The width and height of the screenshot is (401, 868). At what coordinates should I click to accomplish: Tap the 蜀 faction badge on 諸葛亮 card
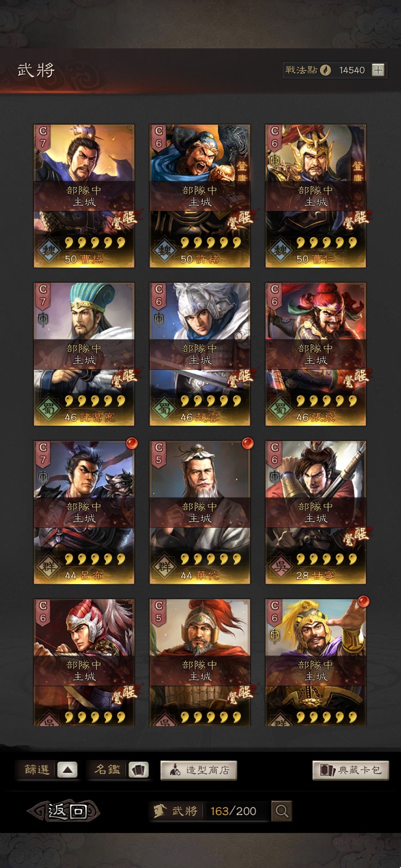click(x=49, y=408)
